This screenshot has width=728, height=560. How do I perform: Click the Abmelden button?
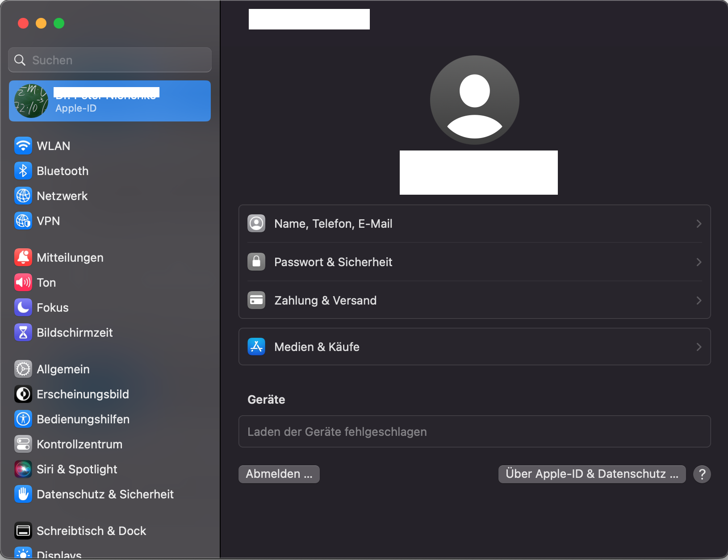[279, 474]
